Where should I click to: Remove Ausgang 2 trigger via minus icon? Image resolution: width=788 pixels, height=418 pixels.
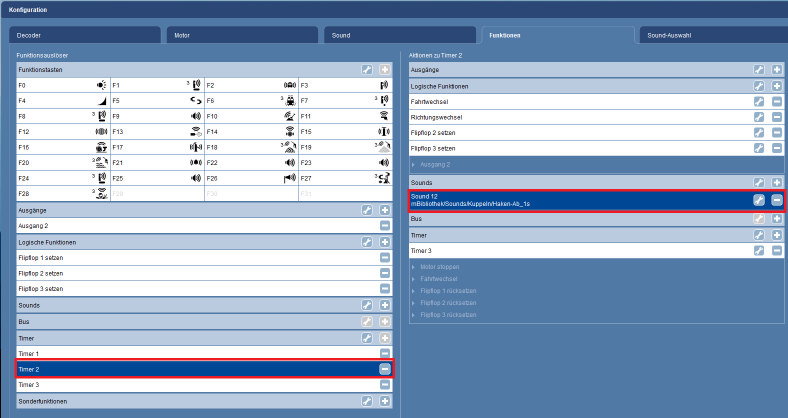pos(385,226)
